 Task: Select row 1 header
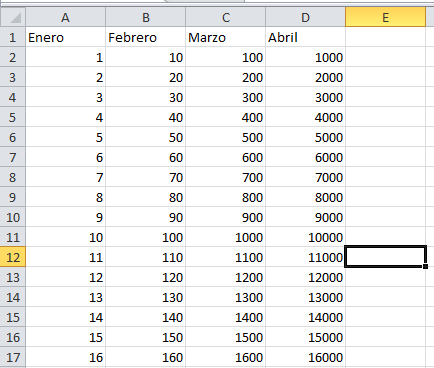click(13, 37)
